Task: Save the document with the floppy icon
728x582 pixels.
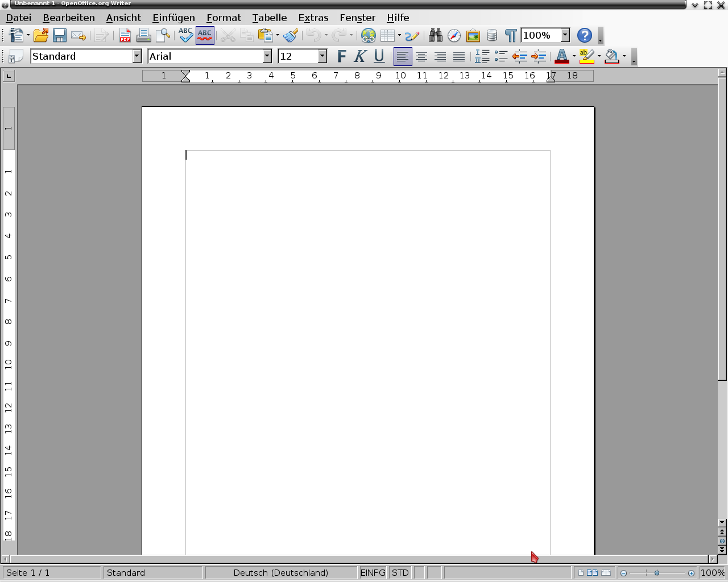Action: [x=60, y=35]
